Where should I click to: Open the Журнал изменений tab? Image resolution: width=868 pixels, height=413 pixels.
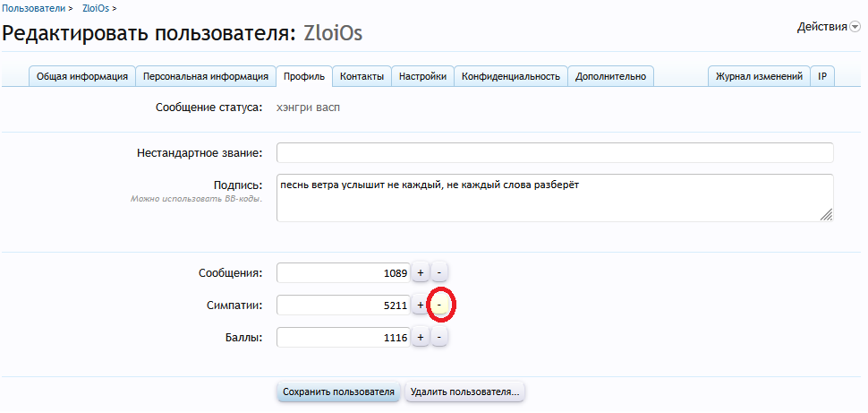(759, 77)
